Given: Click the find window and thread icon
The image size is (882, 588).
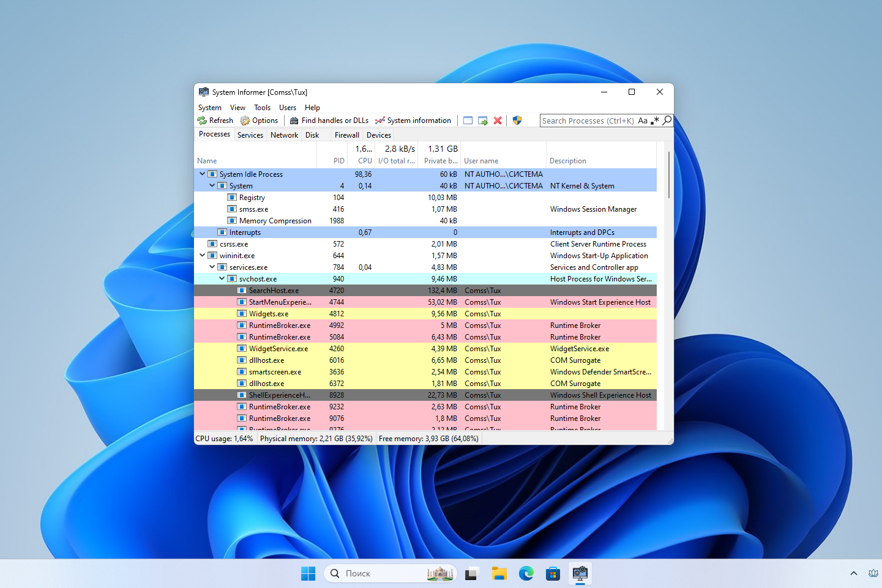Looking at the screenshot, I should click(x=483, y=121).
